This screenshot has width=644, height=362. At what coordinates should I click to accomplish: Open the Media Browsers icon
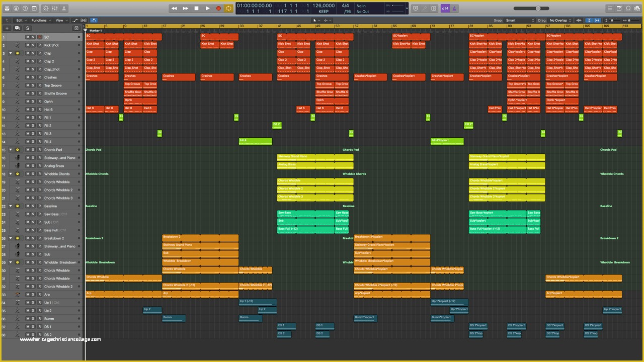pos(637,9)
